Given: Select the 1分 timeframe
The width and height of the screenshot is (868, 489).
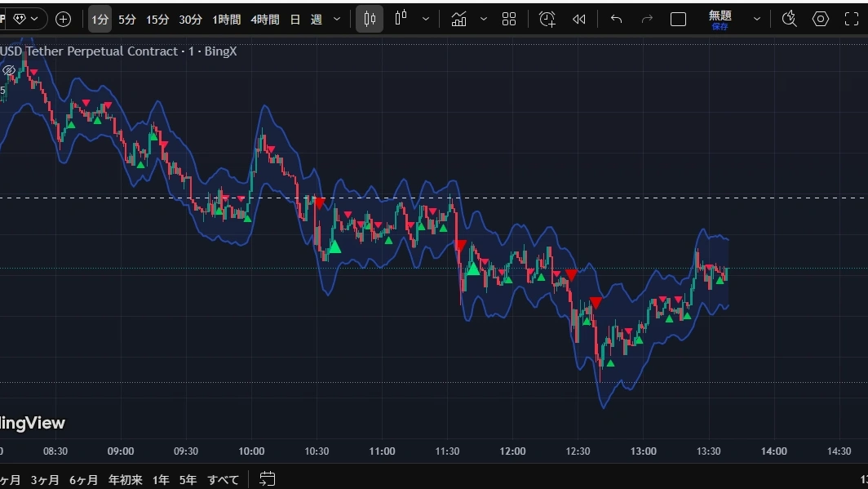Looking at the screenshot, I should point(100,19).
